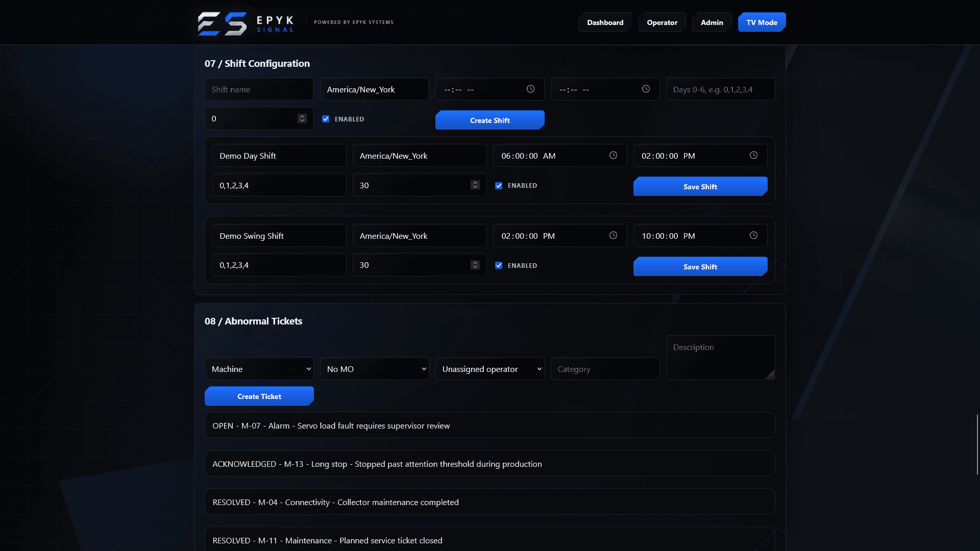
Task: Open the No MO dropdown
Action: [x=375, y=369]
